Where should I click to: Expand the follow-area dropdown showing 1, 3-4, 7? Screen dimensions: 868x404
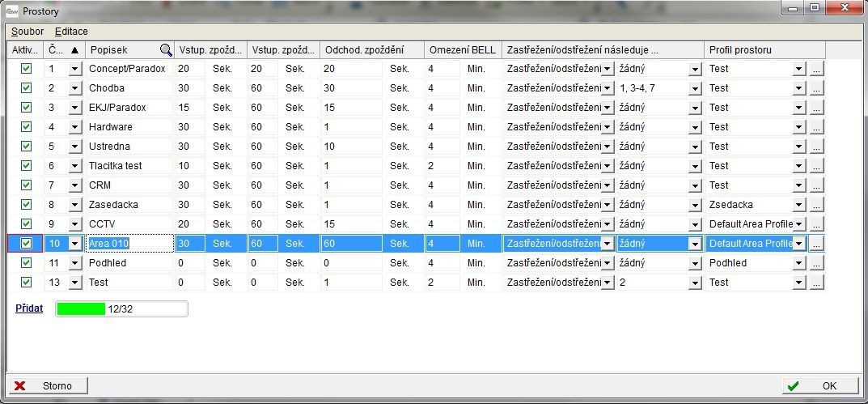pyautogui.click(x=694, y=88)
